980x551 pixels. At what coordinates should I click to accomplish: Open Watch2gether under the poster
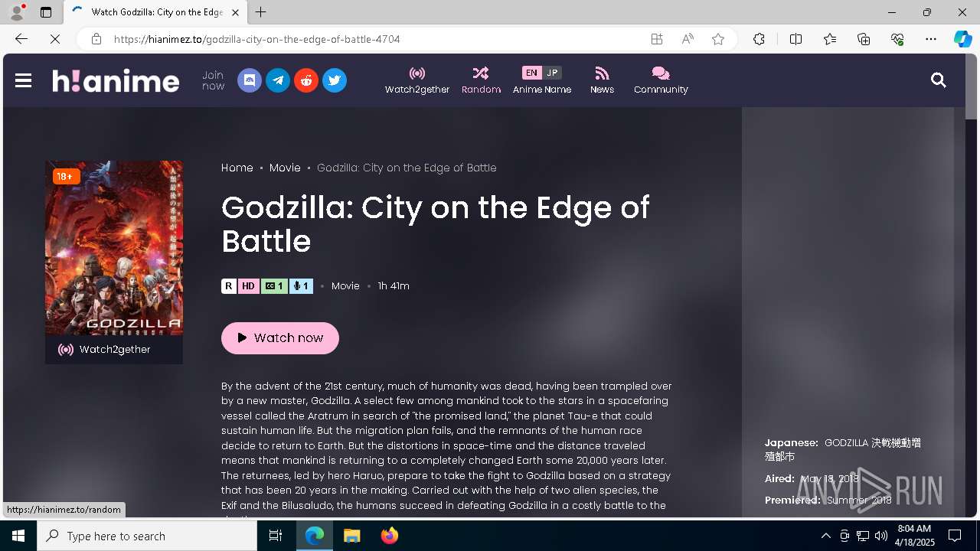[x=114, y=350]
